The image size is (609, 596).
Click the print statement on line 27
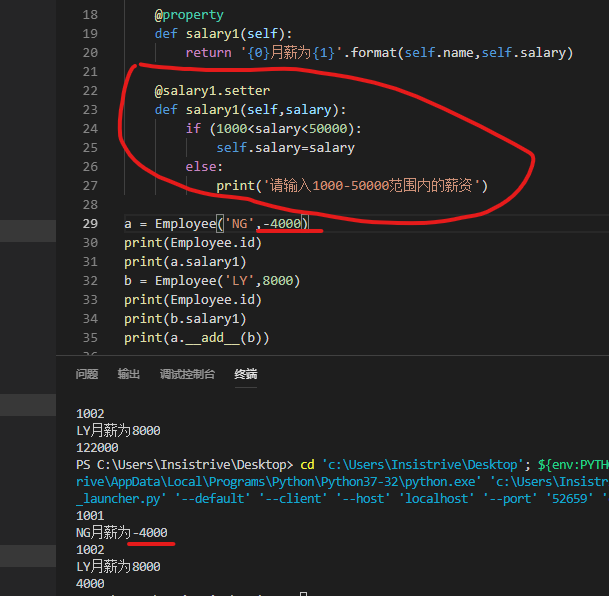352,186
